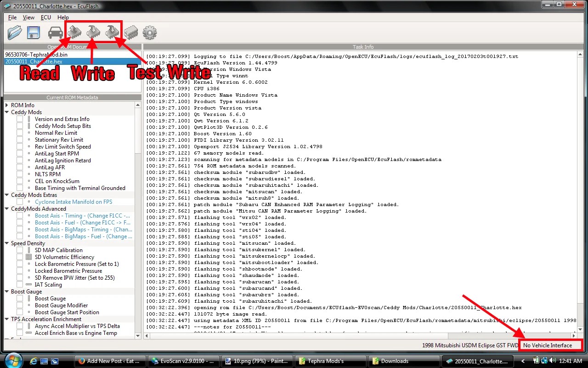Switch to the 10.png Paint taskbar window
The width and height of the screenshot is (588, 368).
point(258,361)
